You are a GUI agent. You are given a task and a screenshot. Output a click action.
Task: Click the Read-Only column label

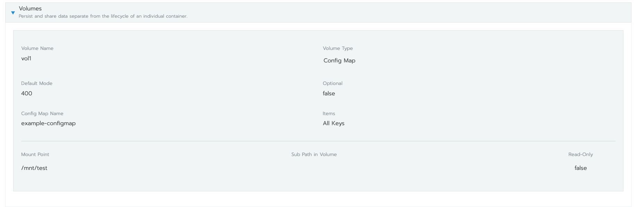coord(580,154)
